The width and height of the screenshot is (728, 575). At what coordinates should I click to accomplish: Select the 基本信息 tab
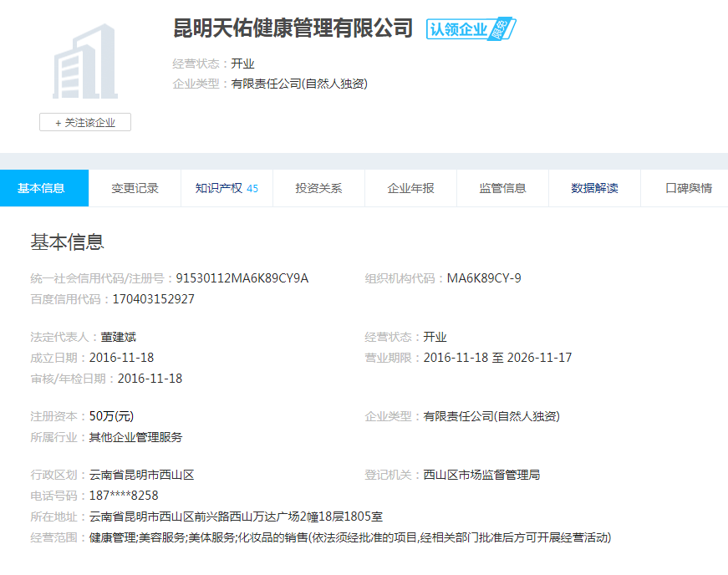[42, 188]
